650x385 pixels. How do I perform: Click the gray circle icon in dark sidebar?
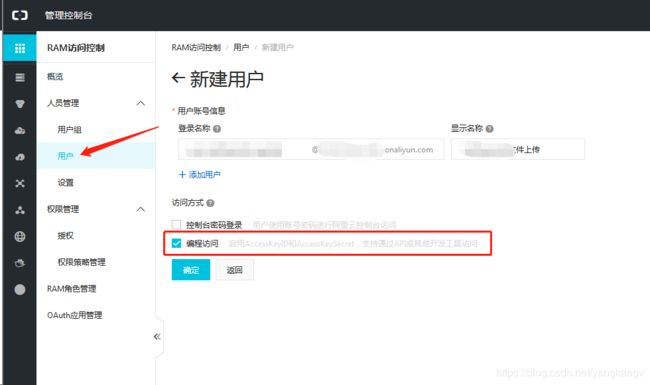[x=19, y=290]
